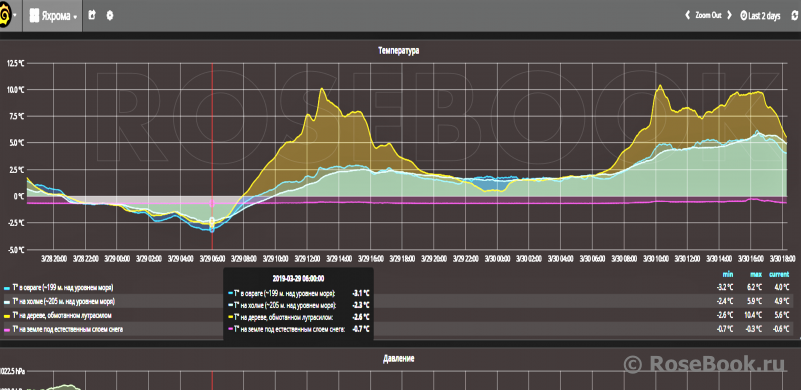This screenshot has height=390, width=801.
Task: Click the clock icon beside Last 2 days
Action: point(743,16)
